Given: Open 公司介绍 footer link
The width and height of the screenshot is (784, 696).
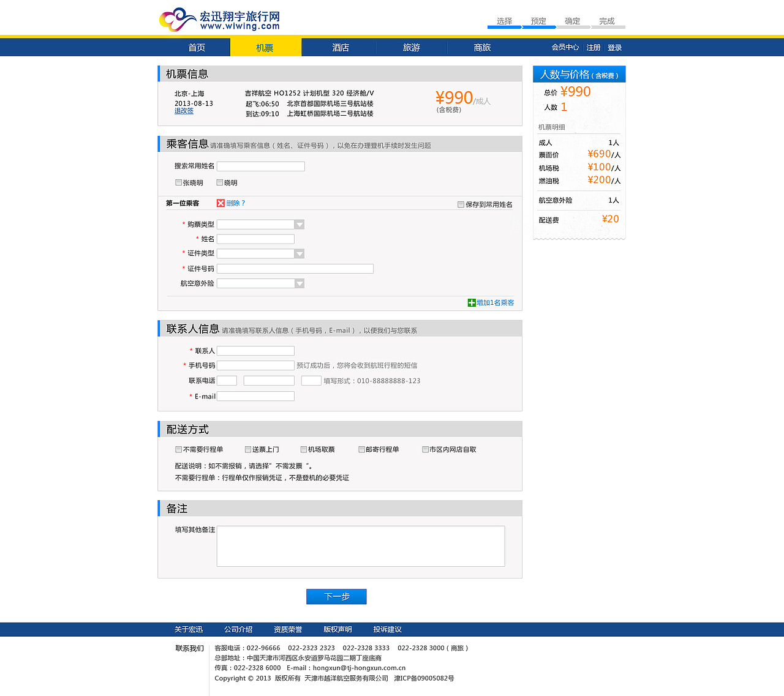Looking at the screenshot, I should point(238,629).
